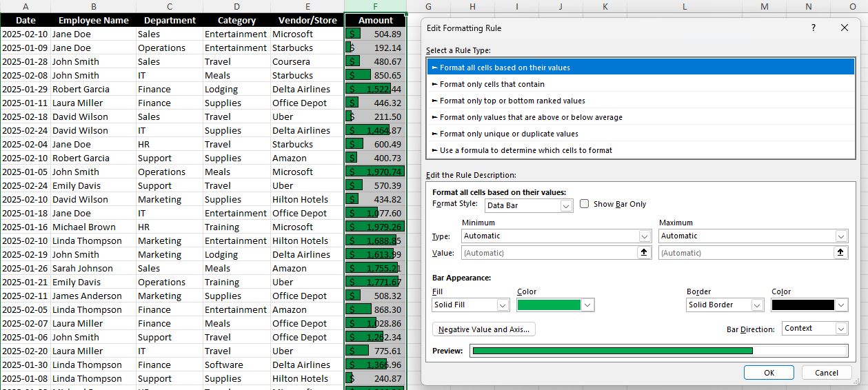The height and width of the screenshot is (390, 868).
Task: Click amount cell 504.89
Action: point(375,34)
